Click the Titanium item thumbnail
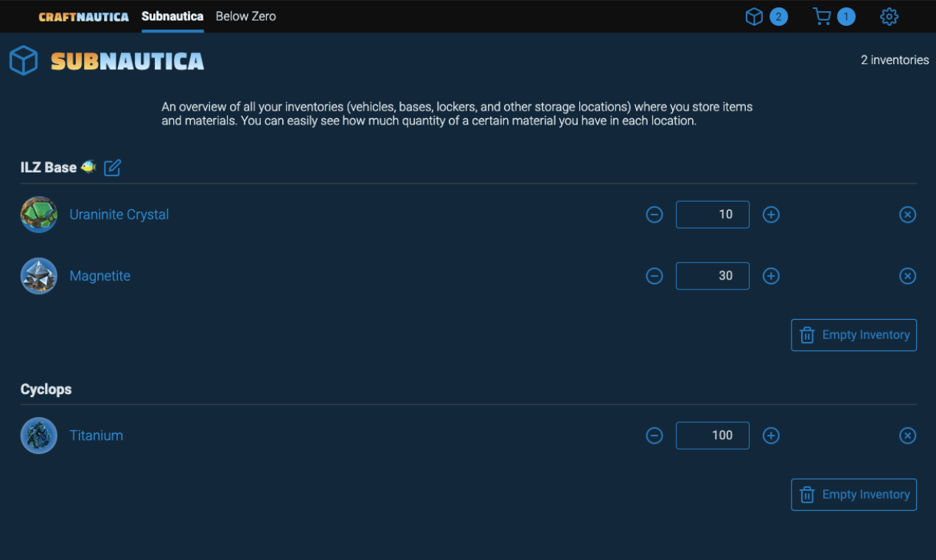 (39, 435)
